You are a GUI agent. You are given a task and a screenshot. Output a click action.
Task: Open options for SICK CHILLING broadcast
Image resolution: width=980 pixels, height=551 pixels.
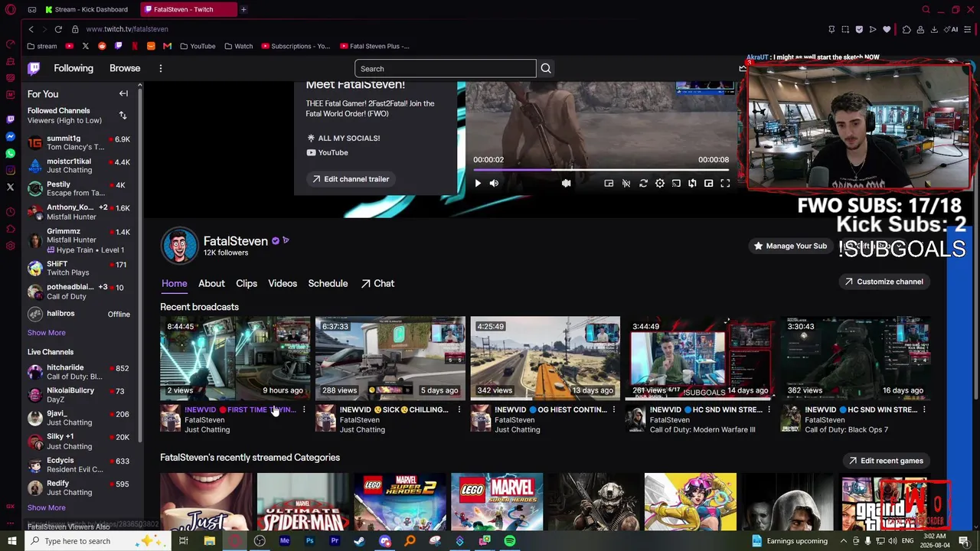459,410
